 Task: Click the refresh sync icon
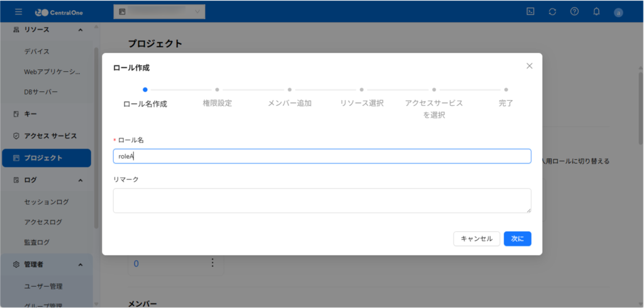coord(552,11)
